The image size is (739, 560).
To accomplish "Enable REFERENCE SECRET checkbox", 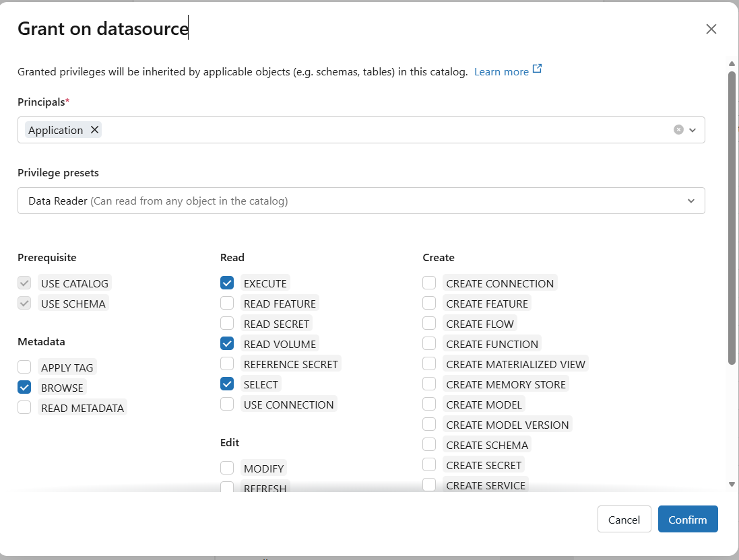I will tap(227, 363).
